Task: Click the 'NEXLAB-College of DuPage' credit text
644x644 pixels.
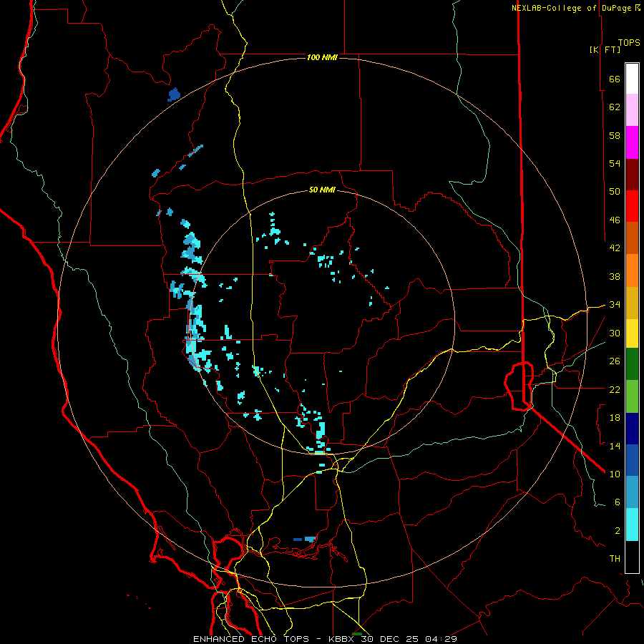Action: [572, 8]
